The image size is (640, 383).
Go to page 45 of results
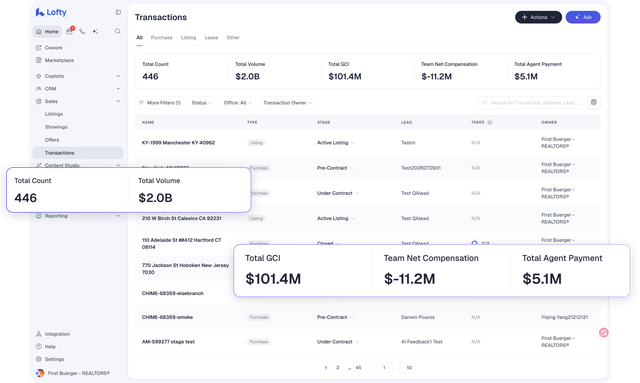coord(358,368)
